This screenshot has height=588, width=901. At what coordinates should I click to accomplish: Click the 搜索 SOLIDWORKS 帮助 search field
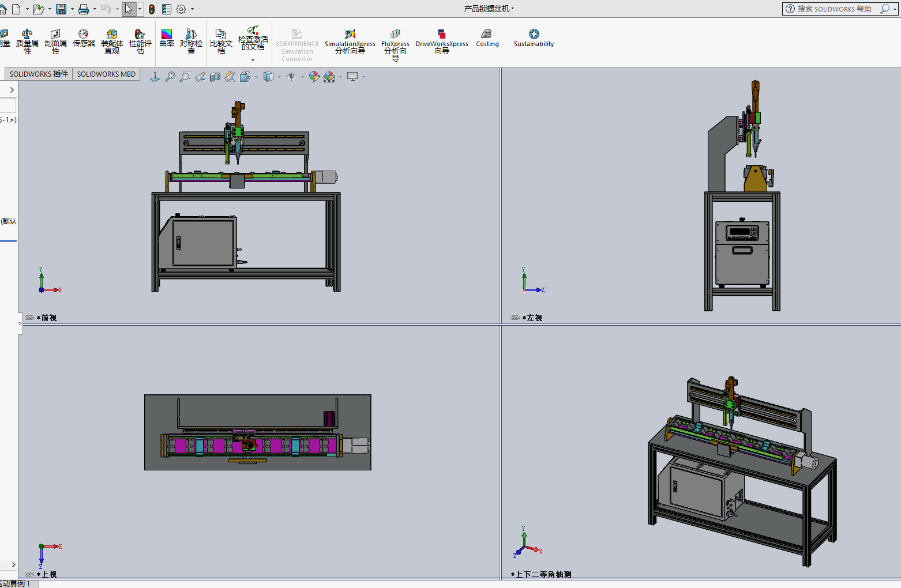(834, 9)
